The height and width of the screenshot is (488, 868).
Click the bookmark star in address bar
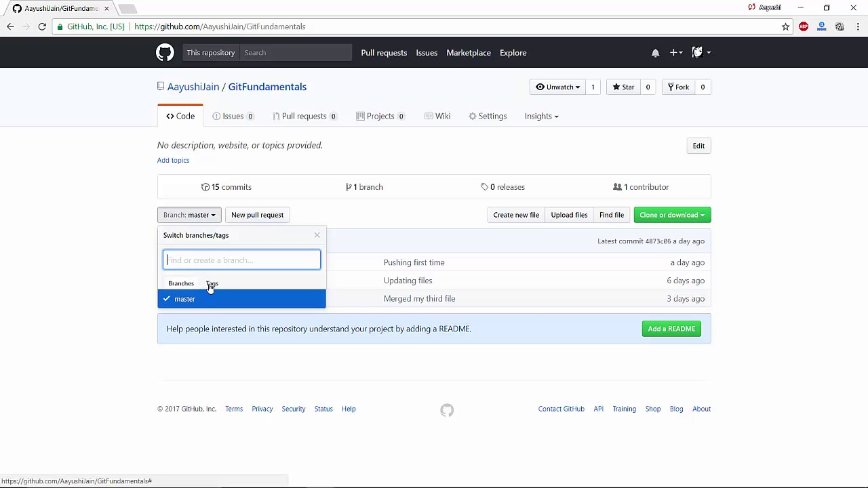pos(785,26)
